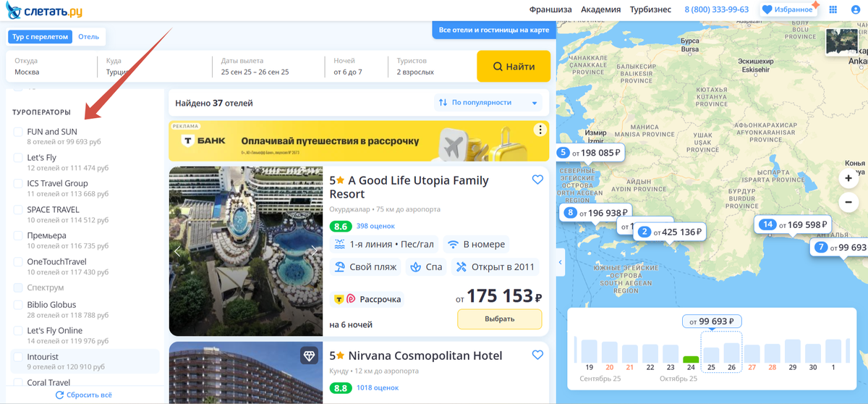Viewport: 868px width, 404px height.
Task: Check the FUN and SUN operator
Action: pos(18,132)
